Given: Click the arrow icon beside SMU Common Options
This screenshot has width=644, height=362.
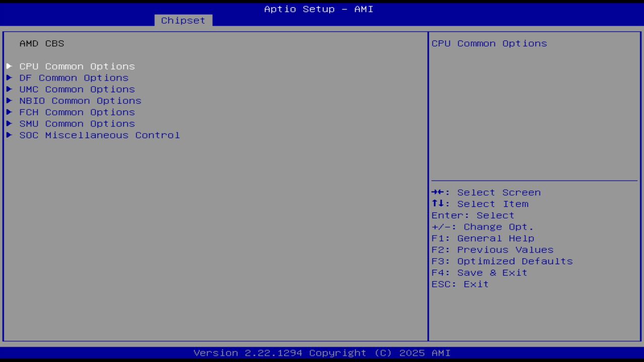Looking at the screenshot, I should pyautogui.click(x=9, y=124).
